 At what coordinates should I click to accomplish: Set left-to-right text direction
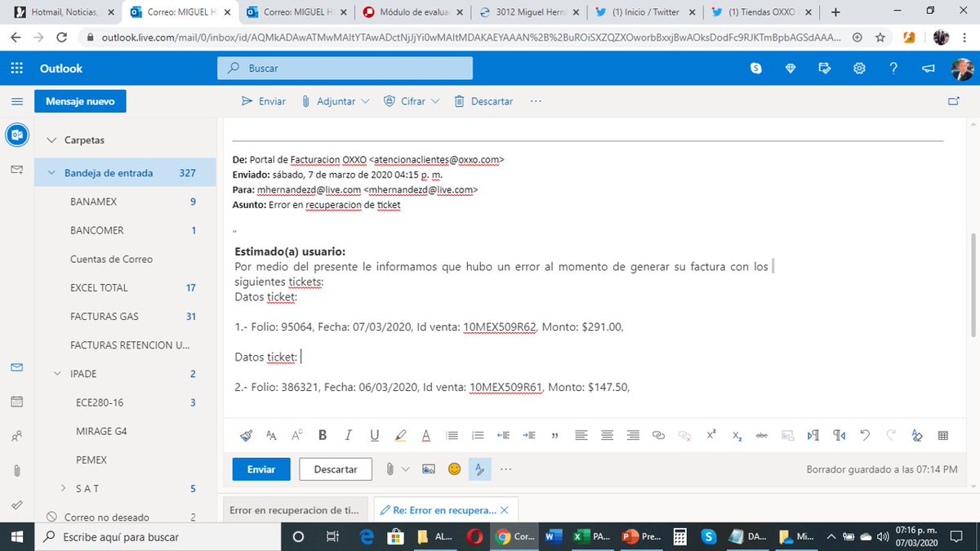(813, 435)
